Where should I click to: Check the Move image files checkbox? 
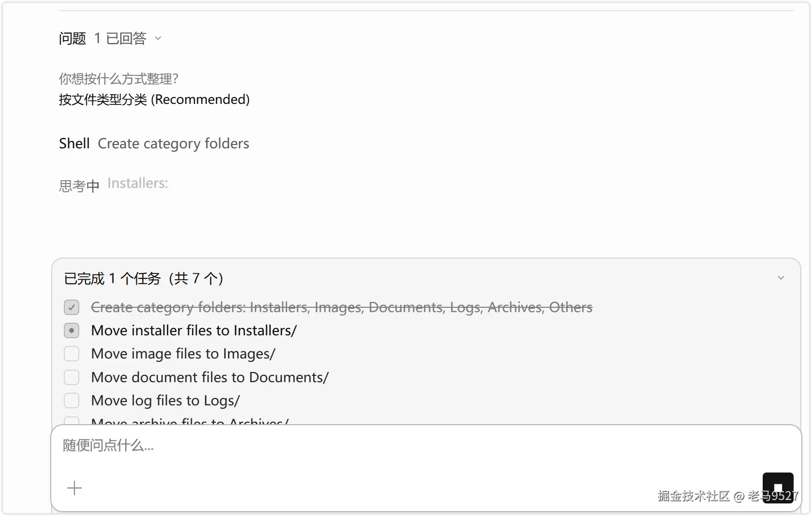pos(72,354)
